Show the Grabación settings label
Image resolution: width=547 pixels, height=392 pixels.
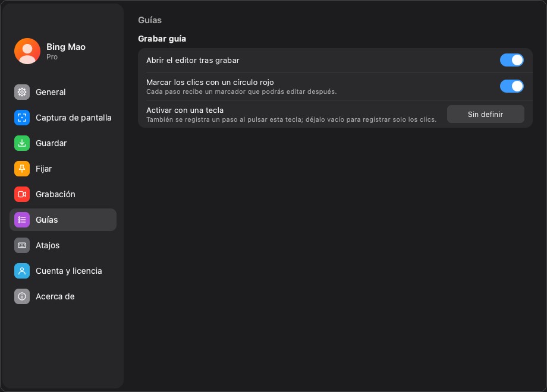coord(55,194)
